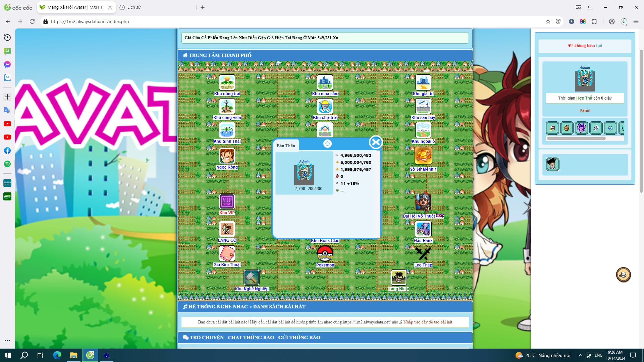The width and height of the screenshot is (644, 362).
Task: Open Spotify in the Cốc Cốc sidebar
Action: pos(7,164)
